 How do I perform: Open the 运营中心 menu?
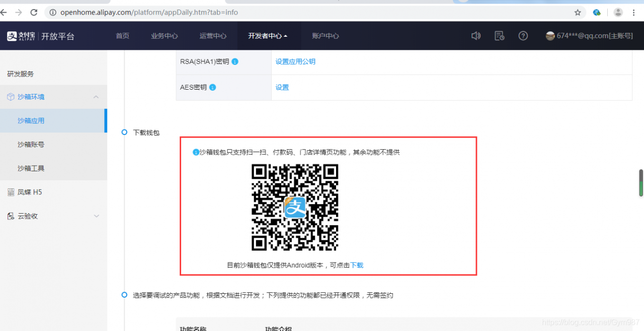(x=213, y=36)
